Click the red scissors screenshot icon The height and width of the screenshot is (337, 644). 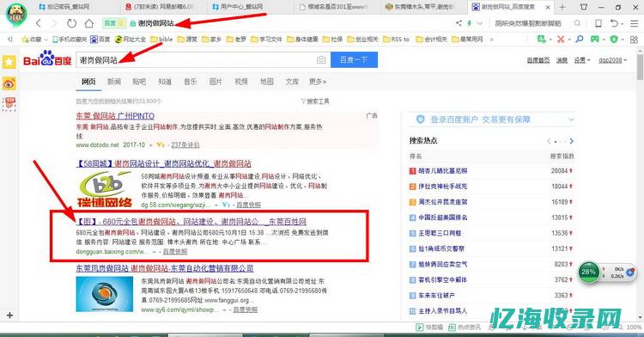click(561, 39)
